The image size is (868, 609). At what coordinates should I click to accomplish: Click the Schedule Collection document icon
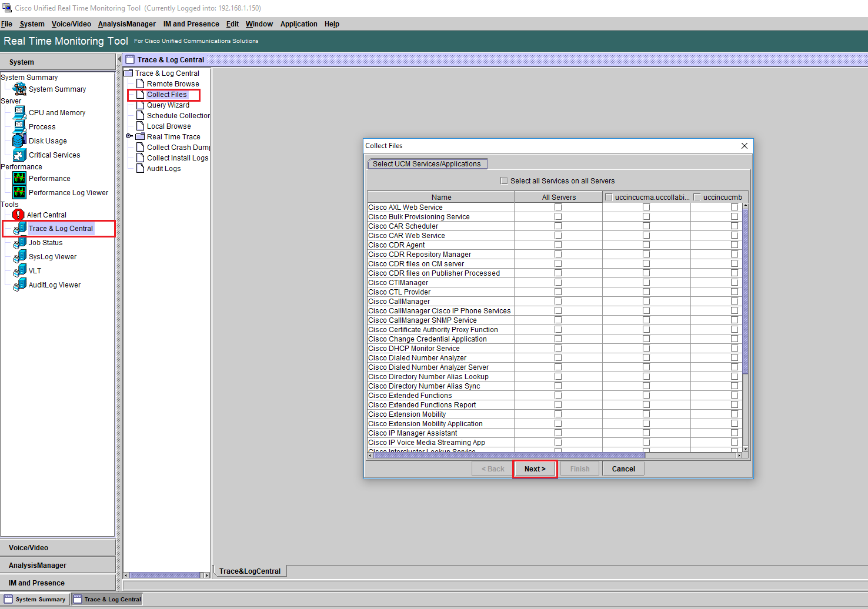tap(140, 115)
